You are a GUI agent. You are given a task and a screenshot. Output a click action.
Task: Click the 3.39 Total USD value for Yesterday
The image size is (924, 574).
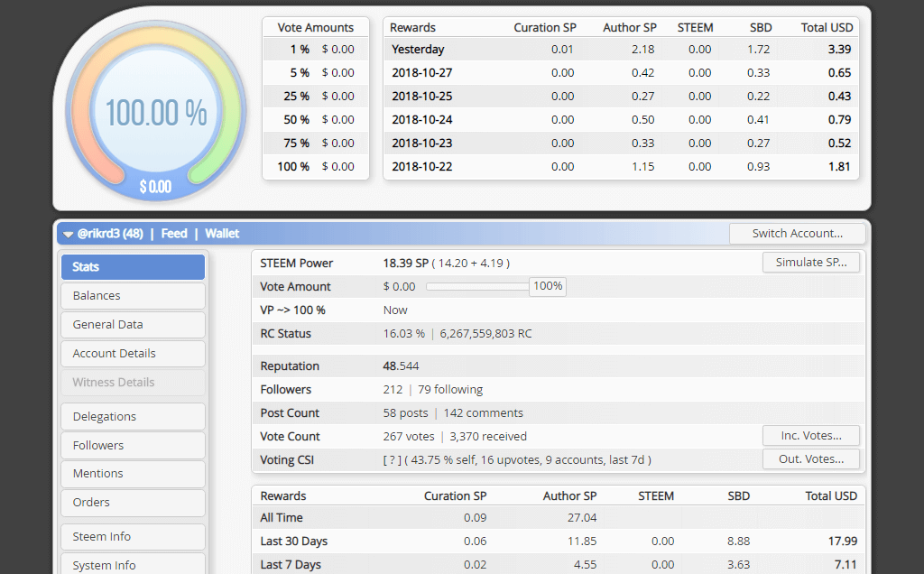click(839, 50)
